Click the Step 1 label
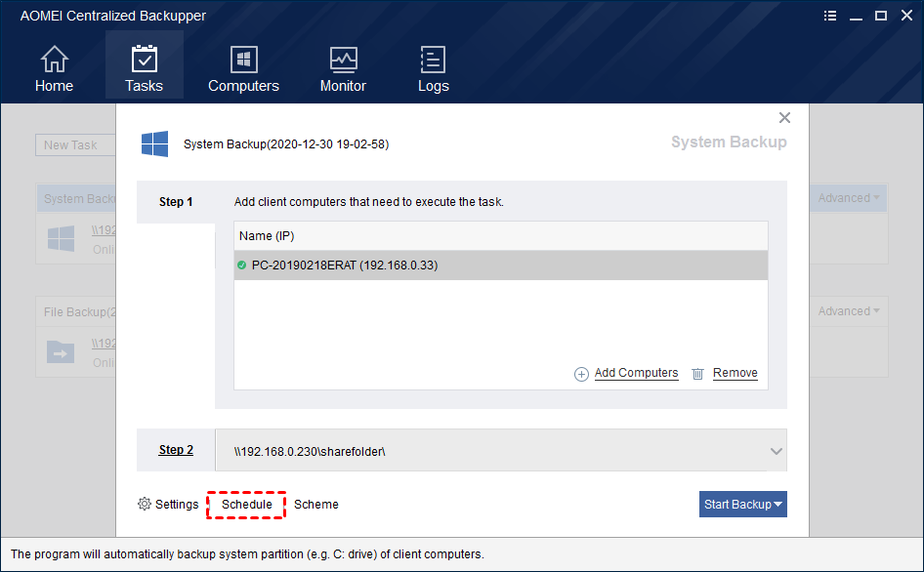The width and height of the screenshot is (924, 572). point(176,201)
